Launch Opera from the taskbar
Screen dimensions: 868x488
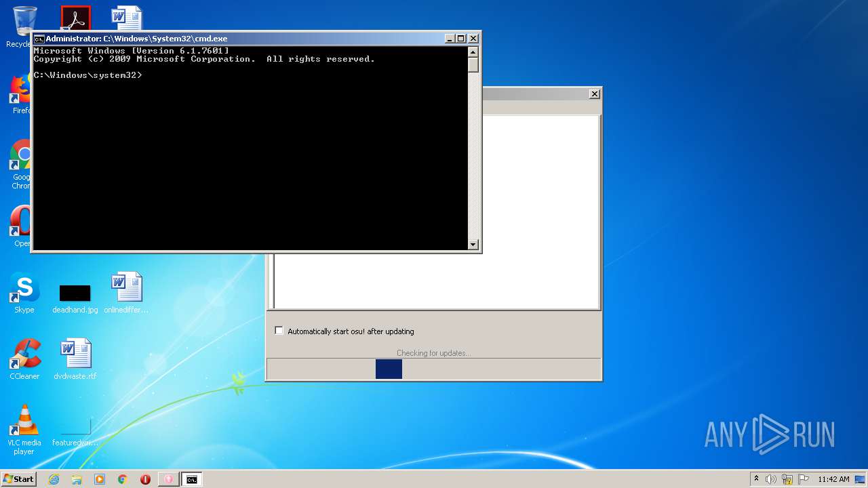tap(145, 479)
